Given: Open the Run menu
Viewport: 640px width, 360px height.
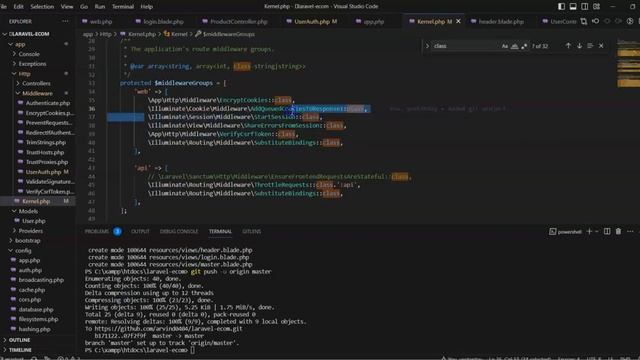Looking at the screenshot, I should coord(100,7).
